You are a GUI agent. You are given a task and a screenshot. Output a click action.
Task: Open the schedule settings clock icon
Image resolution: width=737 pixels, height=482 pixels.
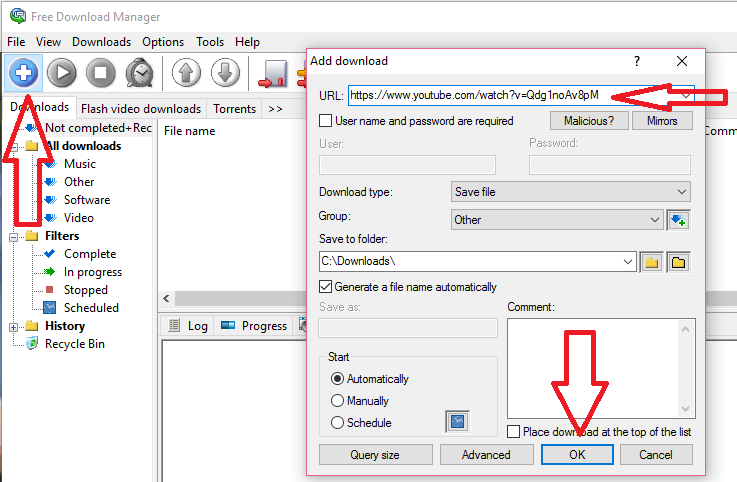pyautogui.click(x=457, y=422)
